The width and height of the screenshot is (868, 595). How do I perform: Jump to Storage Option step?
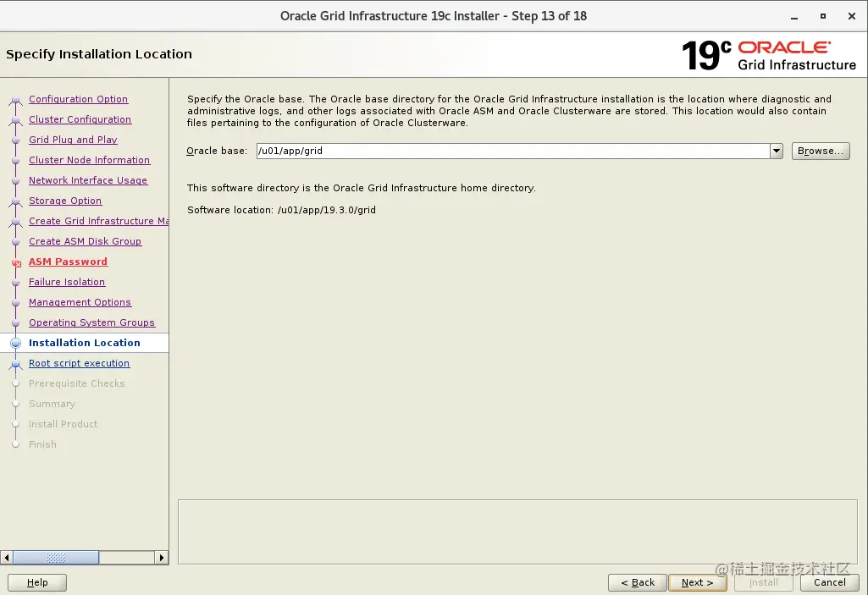click(x=65, y=201)
